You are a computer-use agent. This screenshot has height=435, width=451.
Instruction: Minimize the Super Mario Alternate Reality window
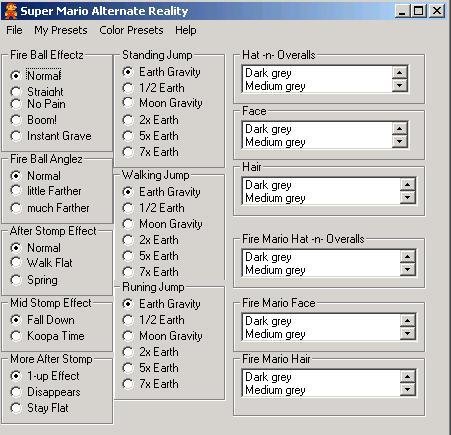pyautogui.click(x=402, y=11)
